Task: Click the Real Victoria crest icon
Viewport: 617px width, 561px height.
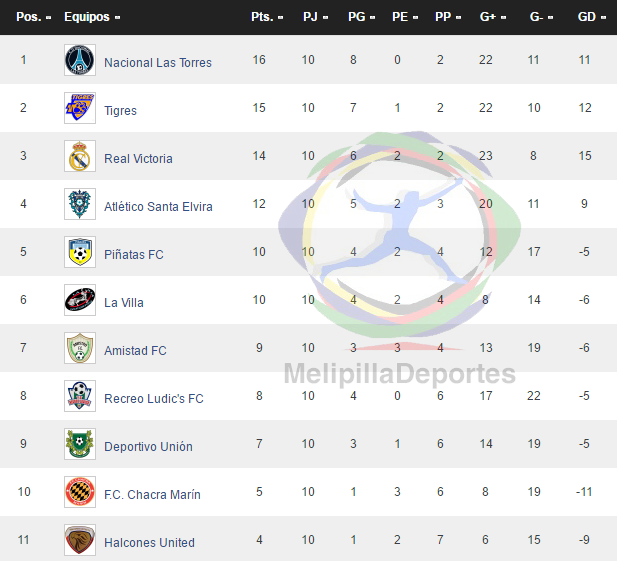Action: click(x=80, y=156)
